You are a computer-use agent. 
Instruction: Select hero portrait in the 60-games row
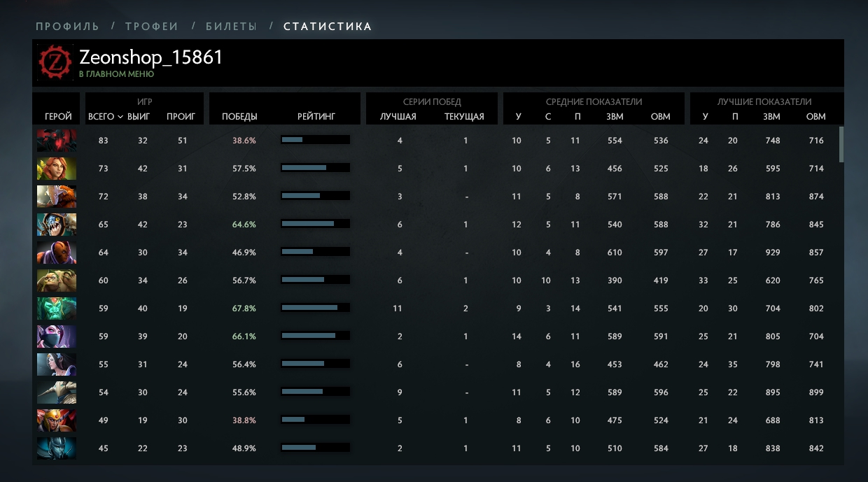click(x=57, y=281)
